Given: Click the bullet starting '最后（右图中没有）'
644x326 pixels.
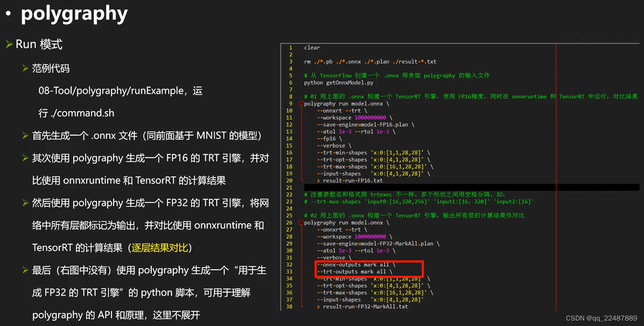Looking at the screenshot, I should click(149, 292).
